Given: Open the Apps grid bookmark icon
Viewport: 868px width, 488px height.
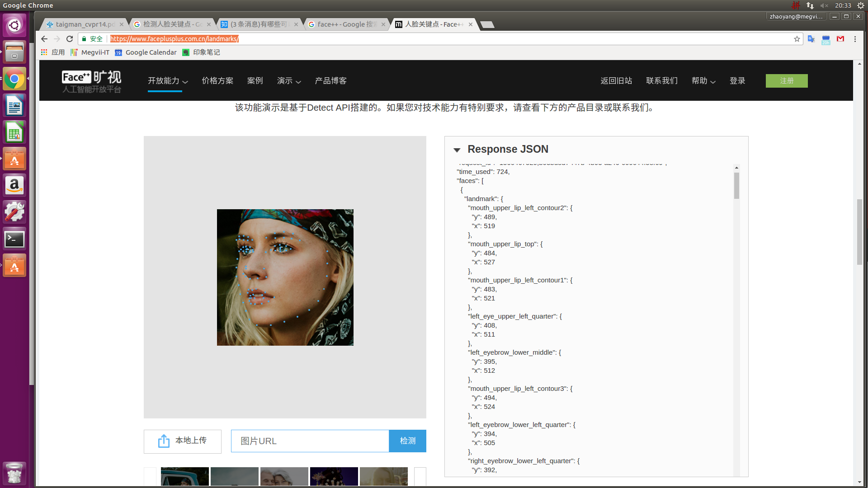Looking at the screenshot, I should [x=44, y=52].
